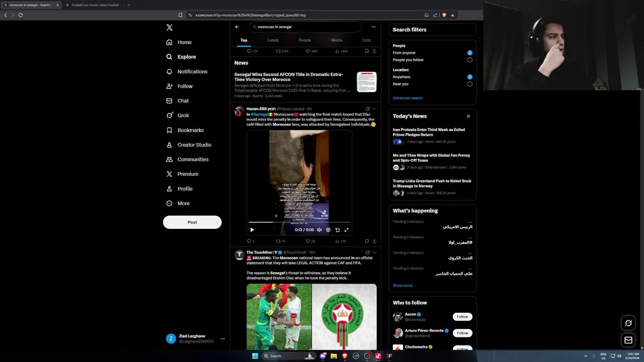Viewport: 644px width, 362px height.
Task: Open the Grok floating button
Action: (x=628, y=323)
